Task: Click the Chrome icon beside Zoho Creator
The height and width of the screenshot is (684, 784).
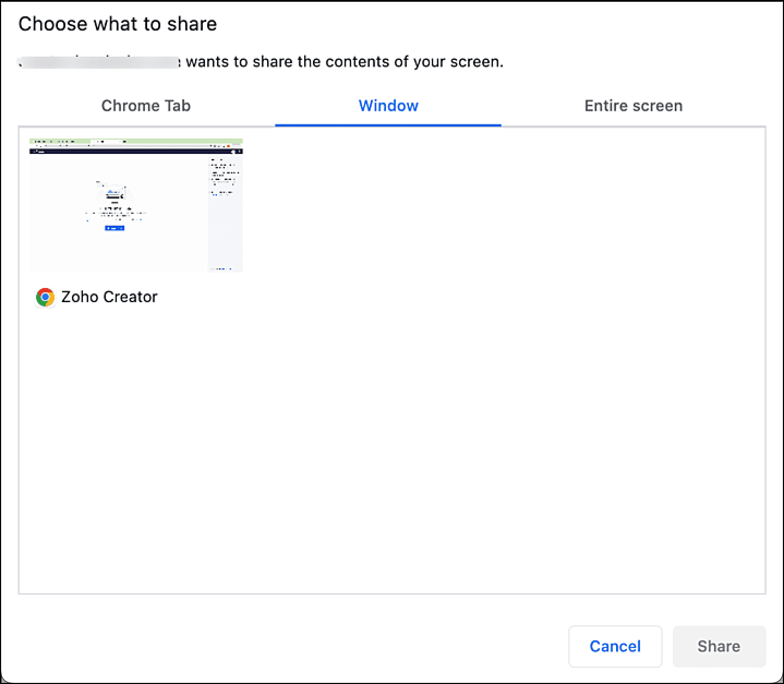Action: coord(45,297)
